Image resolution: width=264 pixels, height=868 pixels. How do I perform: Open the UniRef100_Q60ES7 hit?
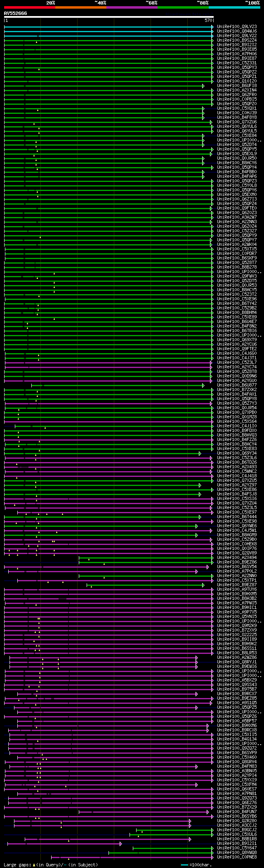coord(237,789)
